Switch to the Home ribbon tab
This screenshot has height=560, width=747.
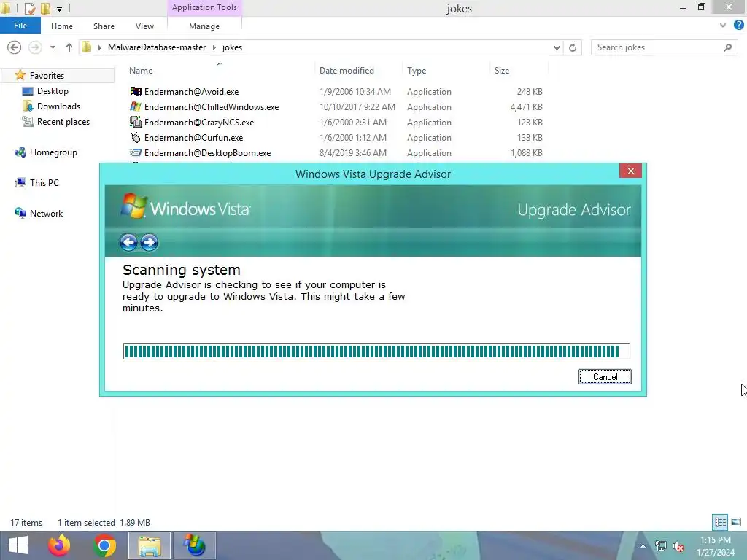click(x=62, y=26)
